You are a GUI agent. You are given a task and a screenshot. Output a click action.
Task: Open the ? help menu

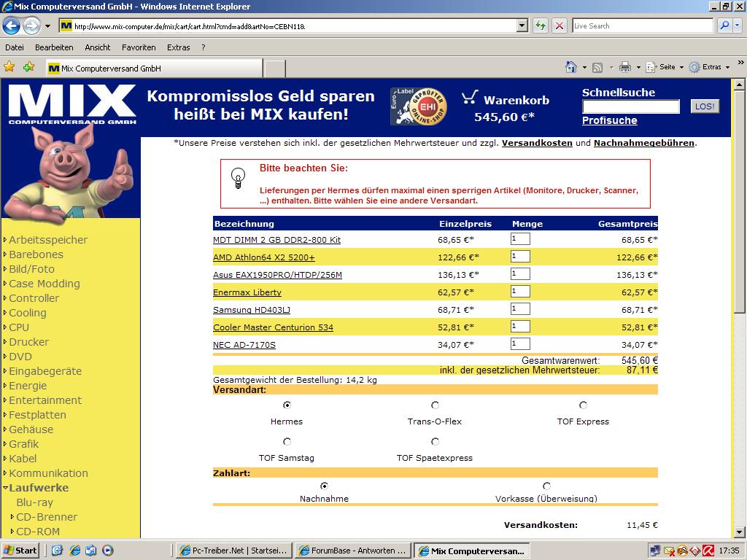[204, 47]
